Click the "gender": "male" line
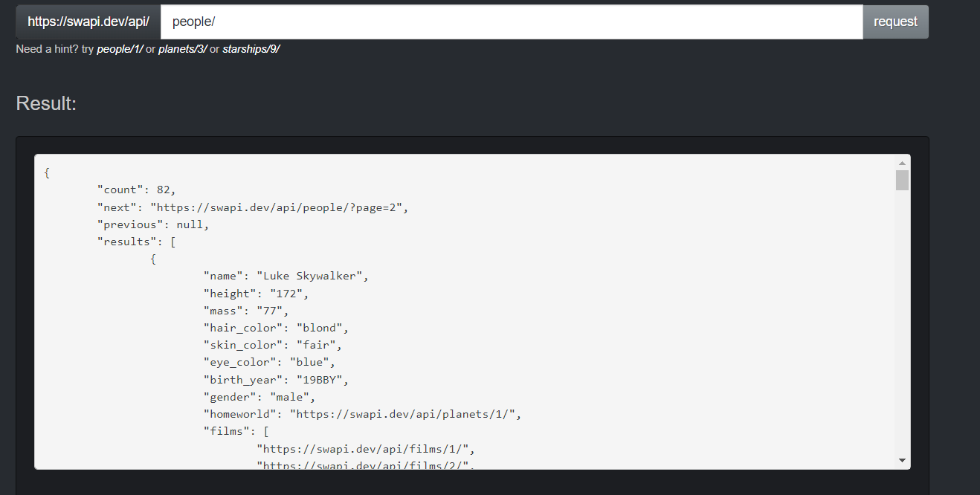980x495 pixels. pyautogui.click(x=259, y=397)
